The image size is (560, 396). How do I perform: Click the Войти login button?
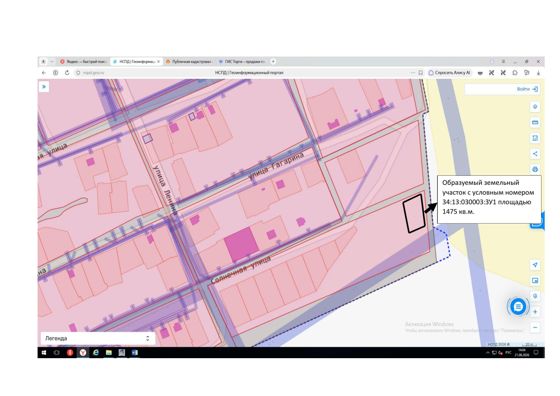point(528,89)
